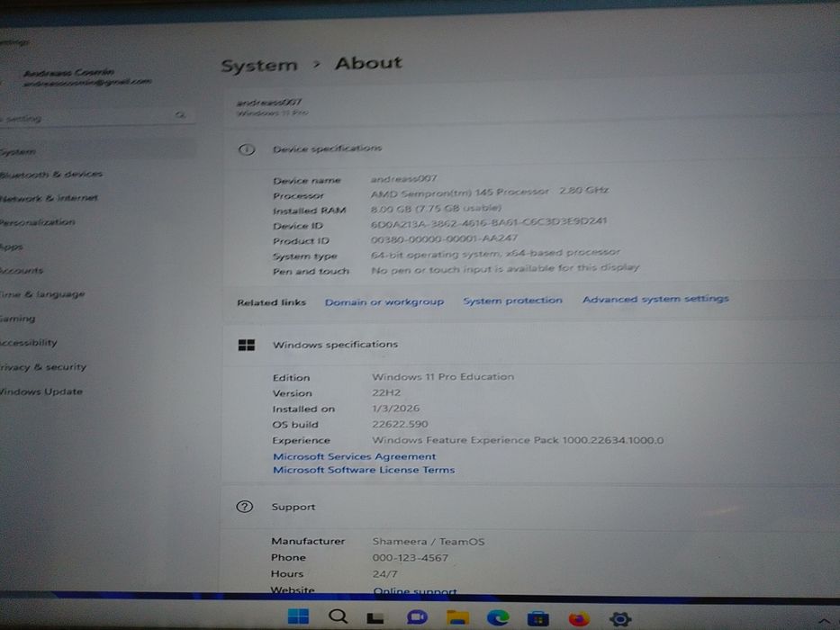Image resolution: width=840 pixels, height=630 pixels.
Task: Click Windows 11 Pro Education edition text
Action: coord(443,377)
